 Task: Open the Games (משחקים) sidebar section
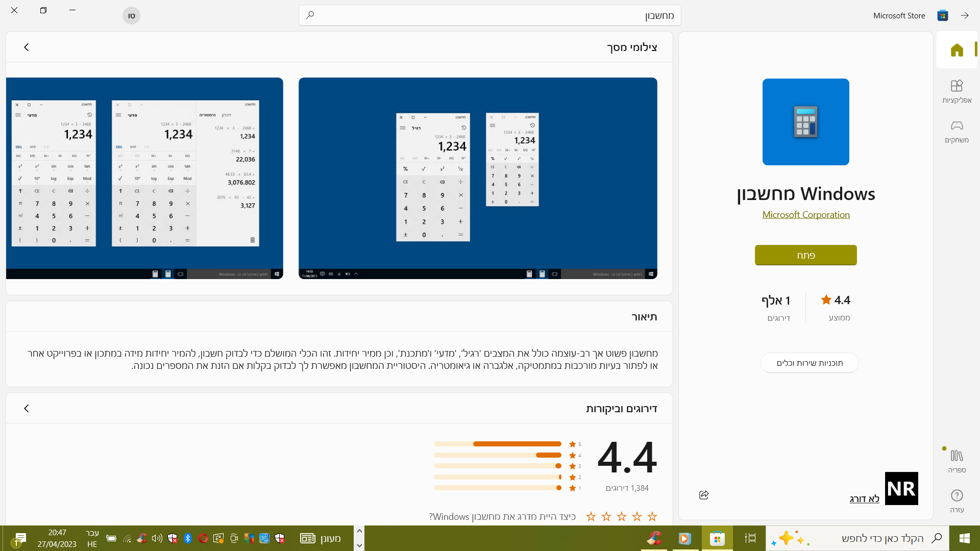[957, 131]
